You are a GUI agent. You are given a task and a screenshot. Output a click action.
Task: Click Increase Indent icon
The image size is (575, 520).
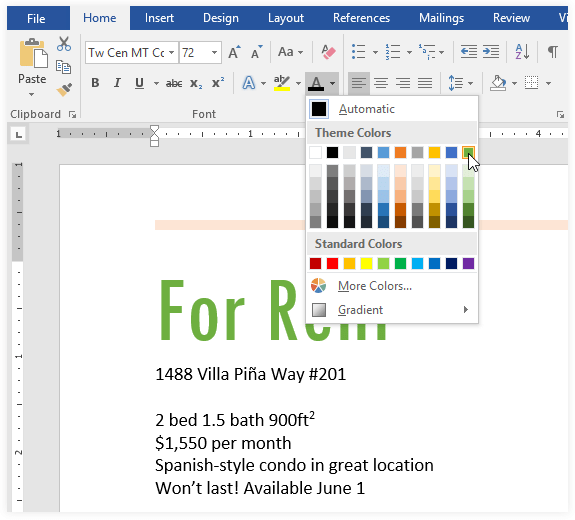491,52
